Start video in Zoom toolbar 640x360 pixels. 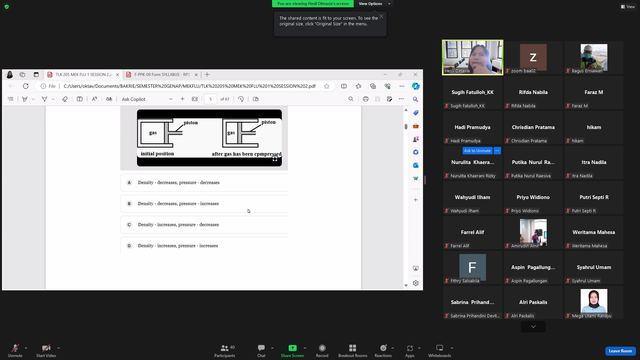(46, 350)
